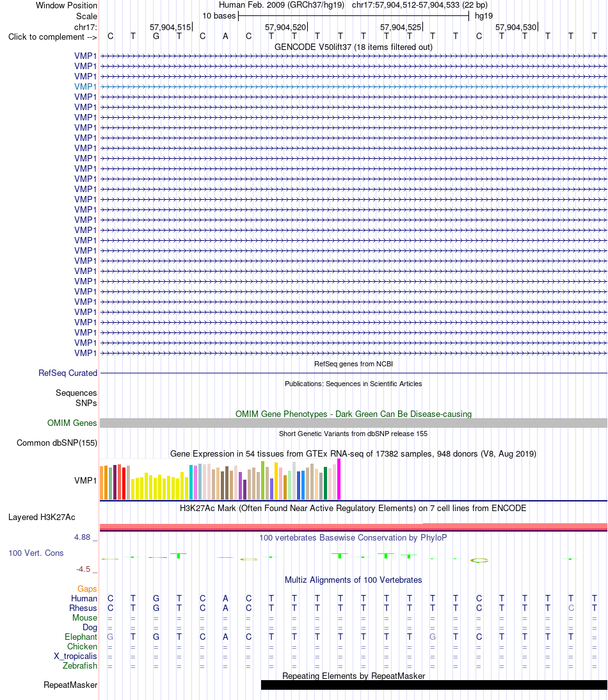This screenshot has height=700, width=608.
Task: Open 'Publications: Sequences in Scientific Articles' title
Action: pyautogui.click(x=353, y=384)
